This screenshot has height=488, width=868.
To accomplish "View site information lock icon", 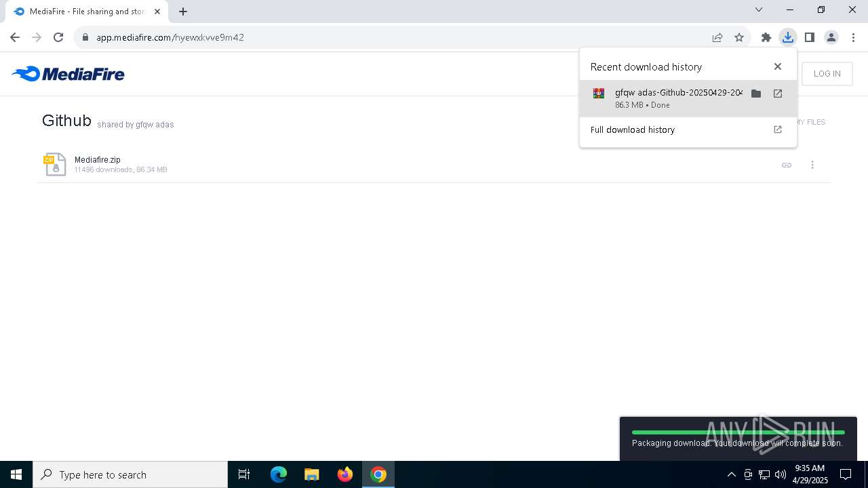I will (85, 37).
